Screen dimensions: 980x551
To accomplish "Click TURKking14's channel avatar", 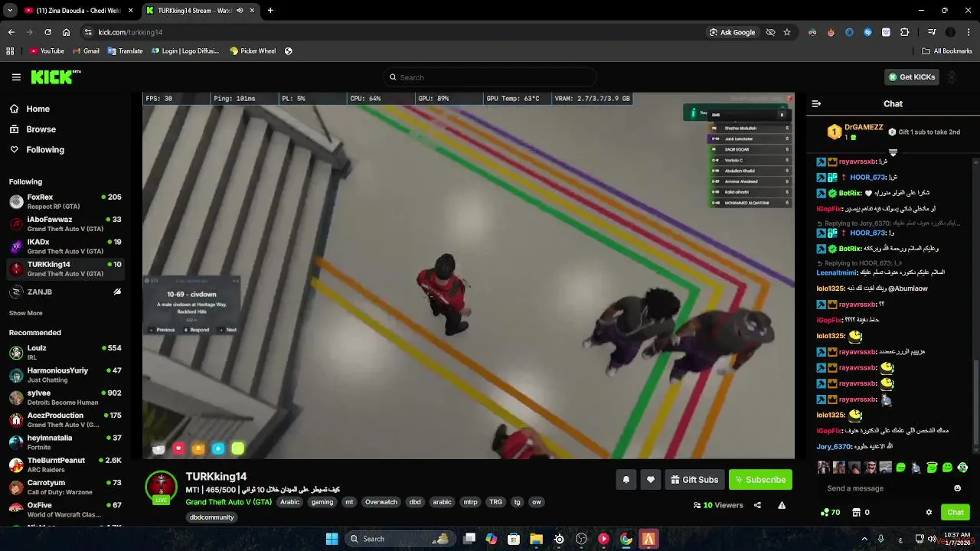I will click(161, 487).
